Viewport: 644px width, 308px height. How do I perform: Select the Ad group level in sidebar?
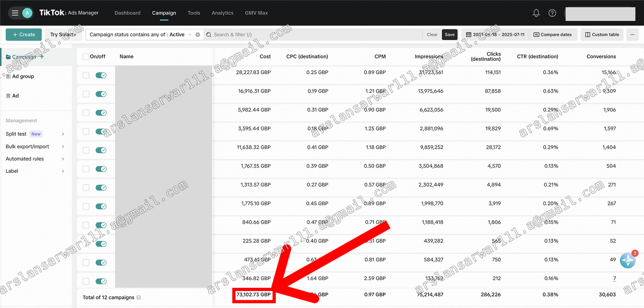click(23, 76)
